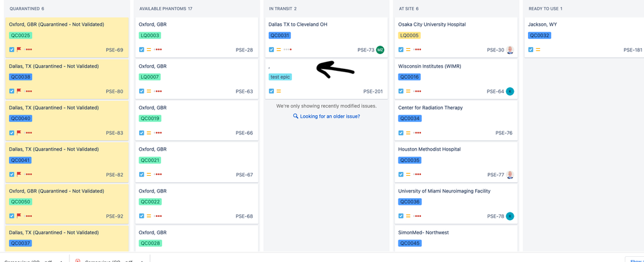644x262 pixels.
Task: Click the LQ0003 epic label
Action: tap(150, 35)
